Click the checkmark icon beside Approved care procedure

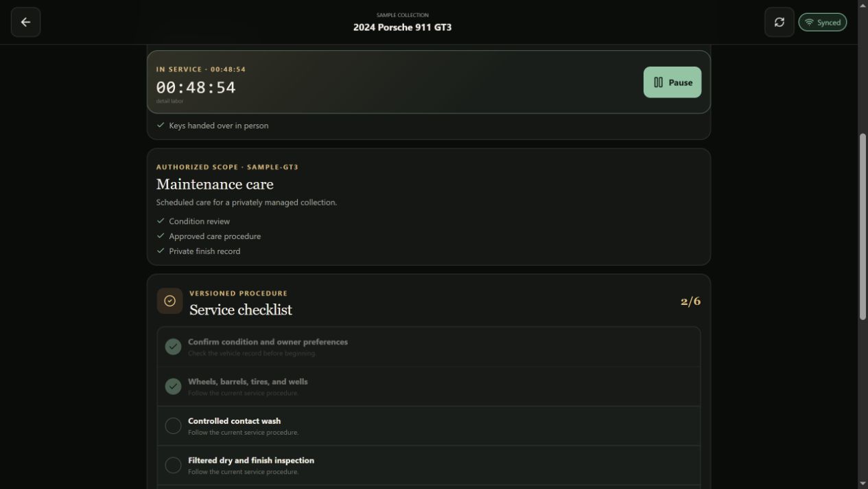pos(161,236)
